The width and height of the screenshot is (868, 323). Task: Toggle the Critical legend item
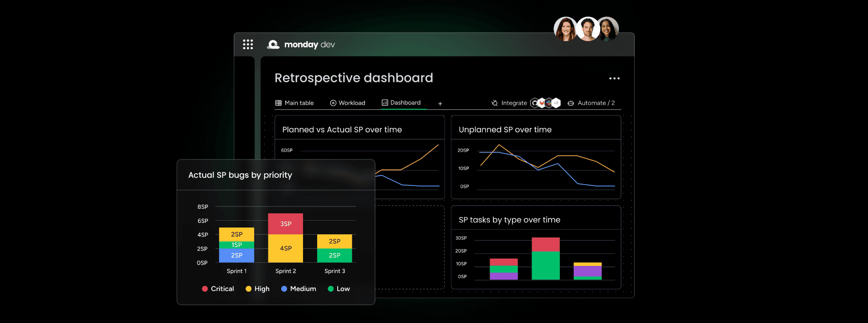218,289
